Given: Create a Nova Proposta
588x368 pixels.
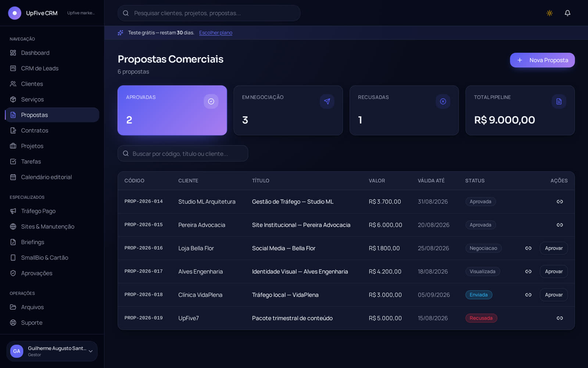Looking at the screenshot, I should [542, 60].
